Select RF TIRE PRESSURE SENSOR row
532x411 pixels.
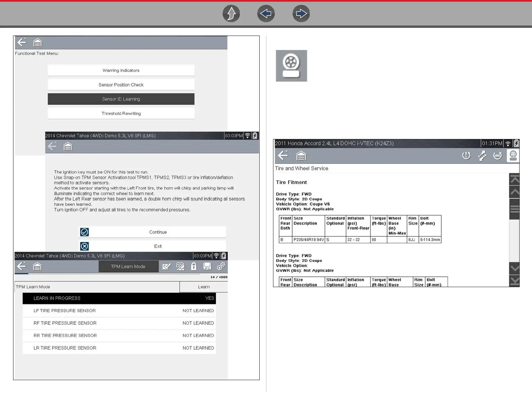119,323
